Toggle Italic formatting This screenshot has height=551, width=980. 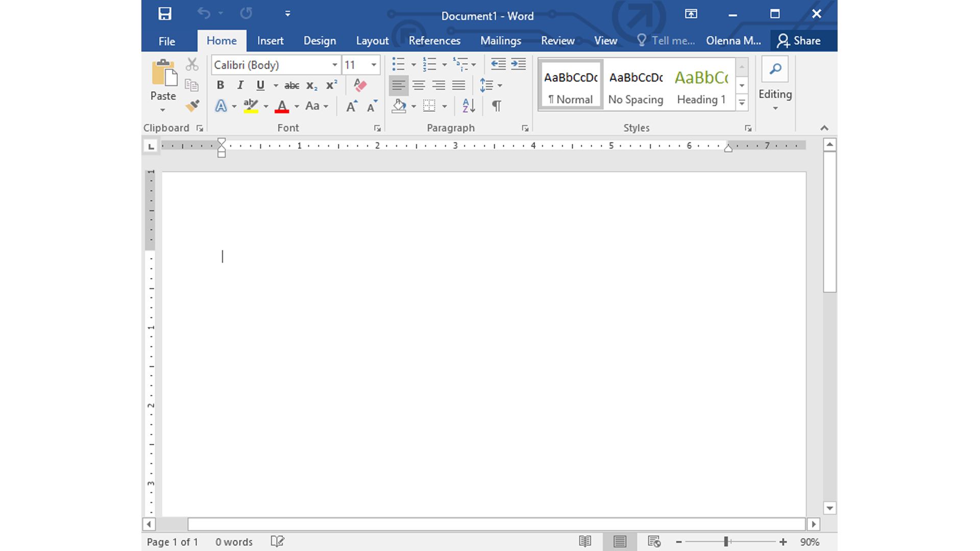coord(240,85)
